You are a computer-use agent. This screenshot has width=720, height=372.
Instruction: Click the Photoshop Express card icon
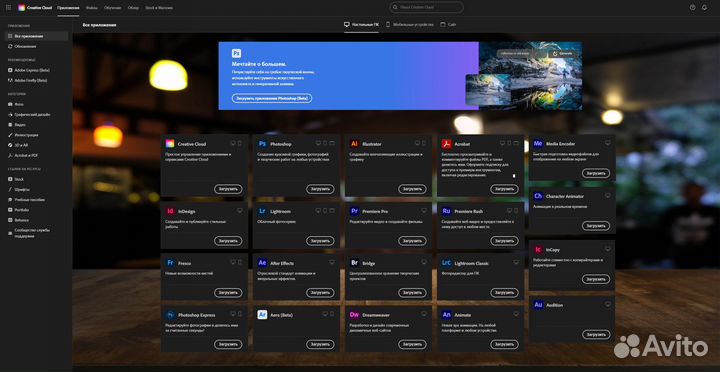170,315
